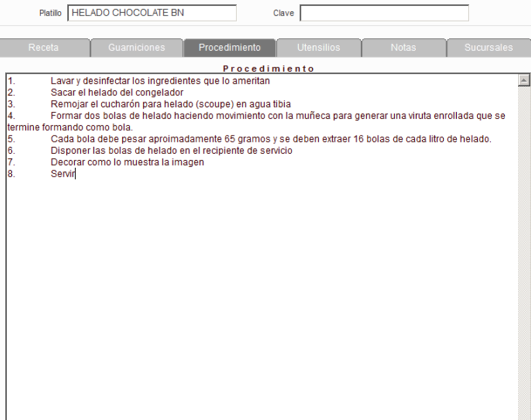The width and height of the screenshot is (531, 420).
Task: Click the 'Decorar como lo muestra la imagen' line
Action: click(127, 162)
